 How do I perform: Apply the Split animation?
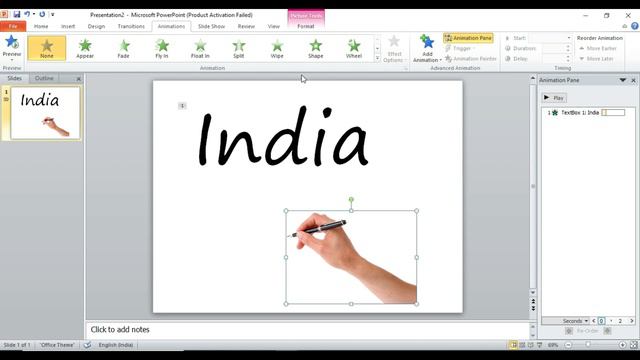238,48
